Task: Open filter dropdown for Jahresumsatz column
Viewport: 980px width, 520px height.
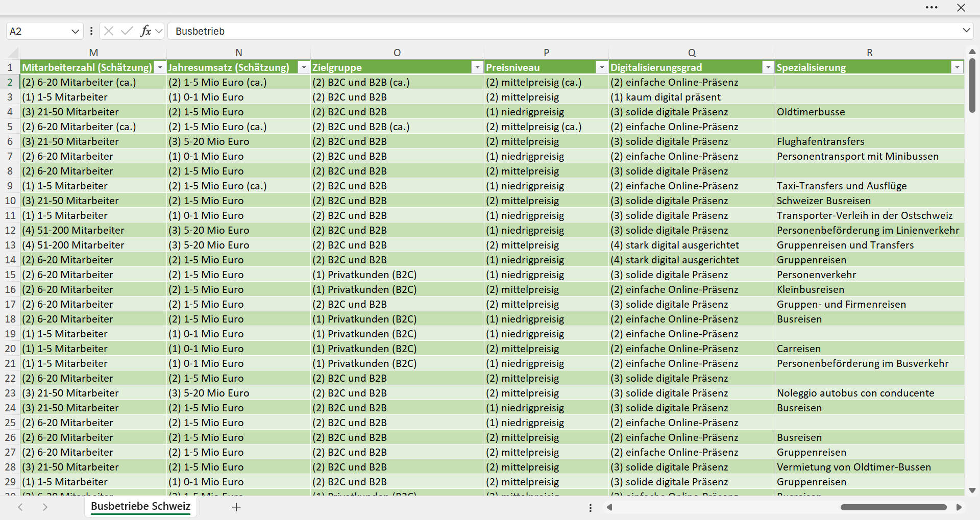Action: click(304, 67)
